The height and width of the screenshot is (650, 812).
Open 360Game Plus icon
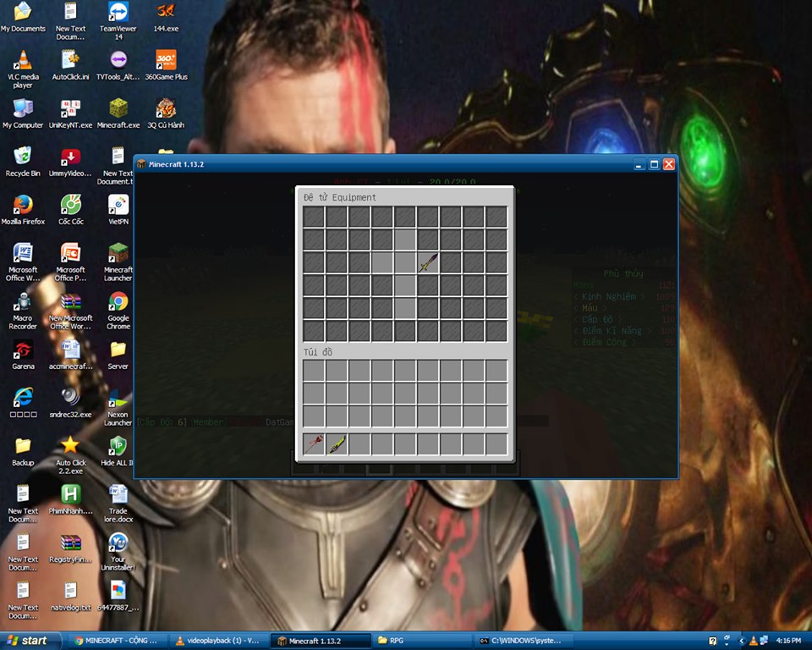166,65
